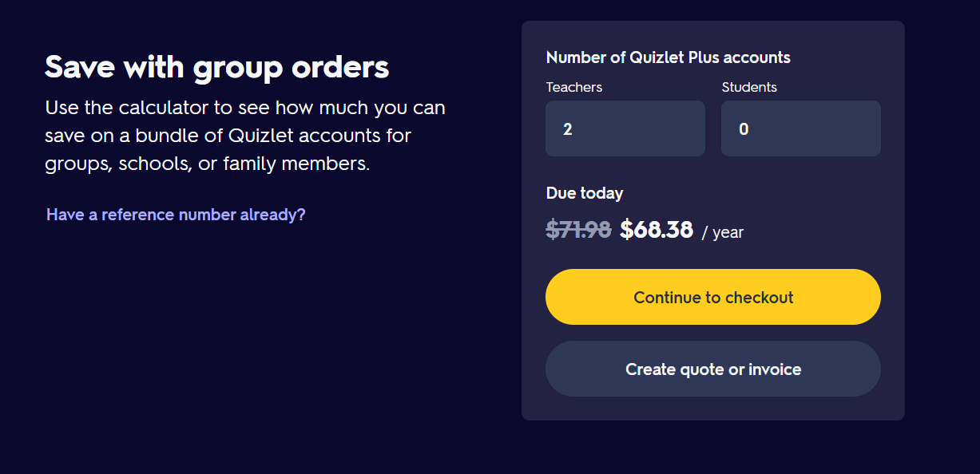Click 'family members' in the description
980x474 pixels.
296,164
